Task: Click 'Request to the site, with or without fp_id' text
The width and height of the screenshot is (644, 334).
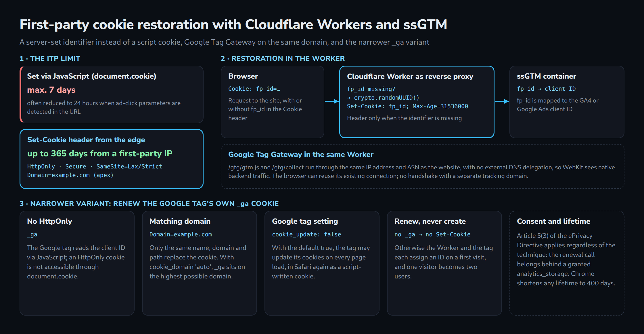Action: 265,109
